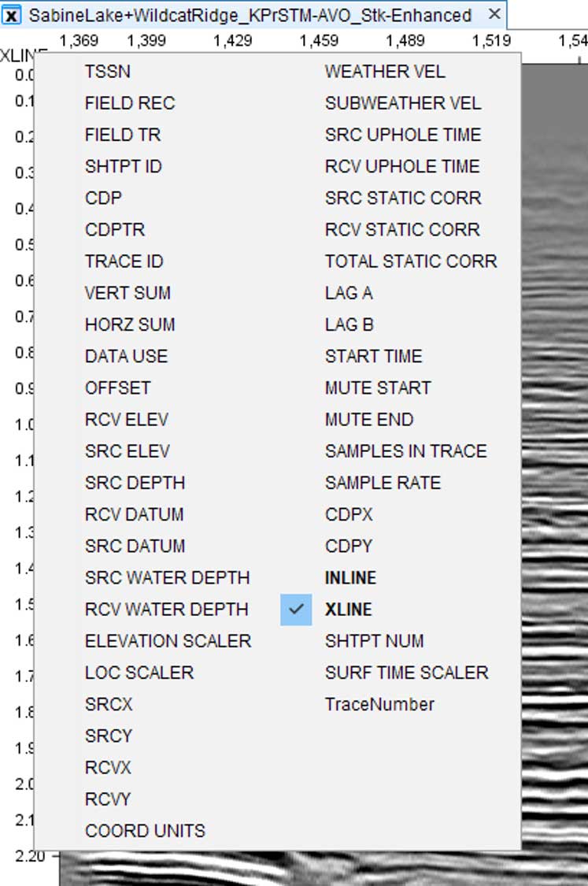
Task: Select CDP from the header menu
Action: pos(103,198)
